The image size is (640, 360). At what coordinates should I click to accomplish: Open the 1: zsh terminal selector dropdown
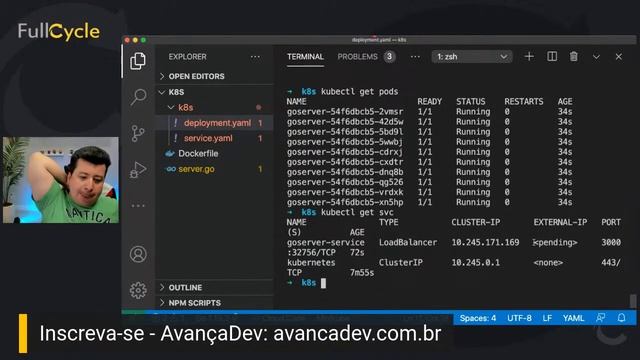coord(472,57)
